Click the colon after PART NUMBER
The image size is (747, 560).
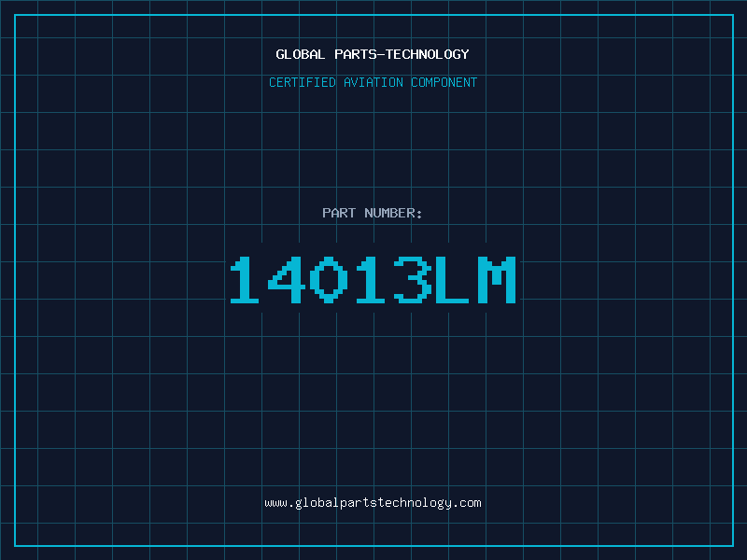pos(419,214)
